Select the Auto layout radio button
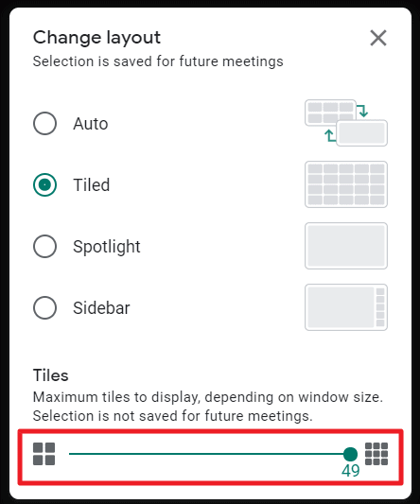Viewport: 420px width, 504px height. (x=45, y=123)
